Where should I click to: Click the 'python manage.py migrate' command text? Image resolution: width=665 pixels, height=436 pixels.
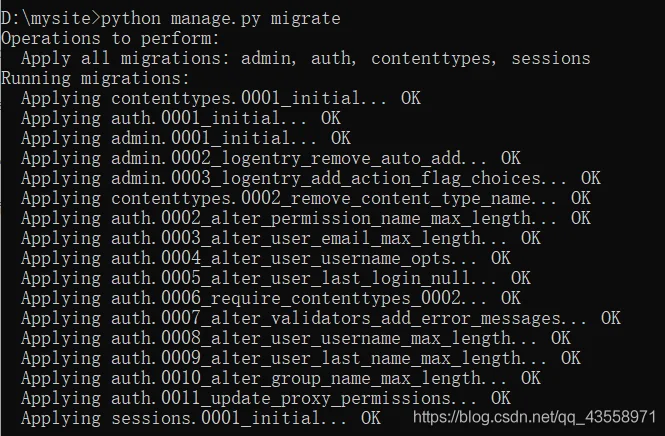point(221,19)
